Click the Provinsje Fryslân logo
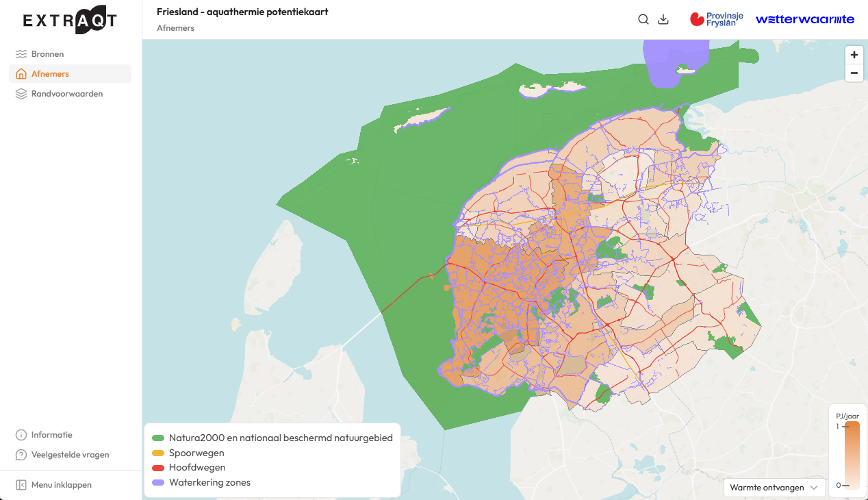 [716, 19]
